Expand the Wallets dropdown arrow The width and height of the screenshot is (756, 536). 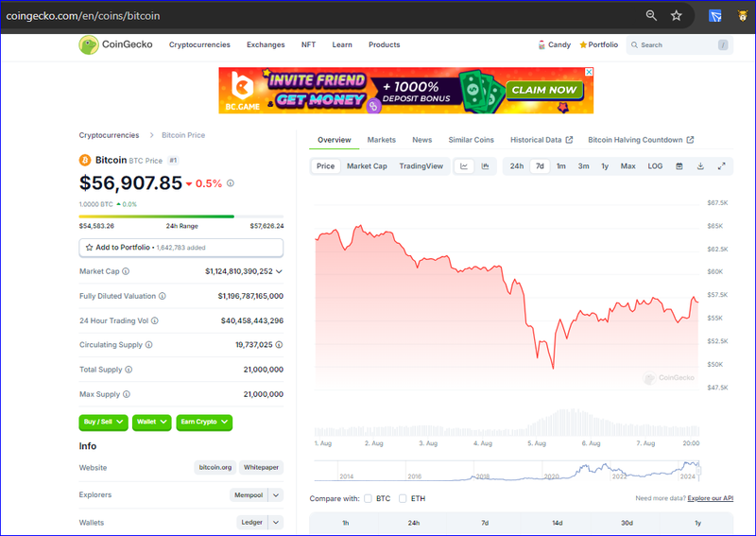tap(276, 523)
